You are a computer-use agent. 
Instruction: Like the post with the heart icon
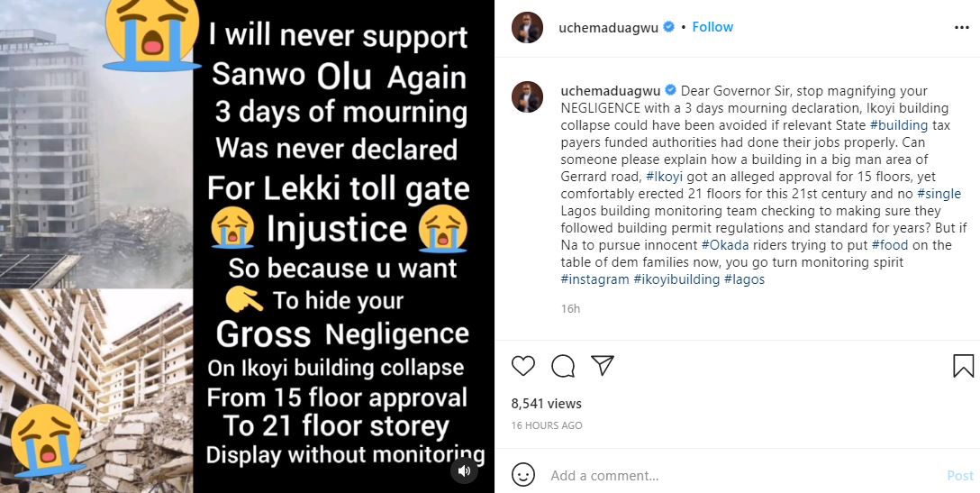coord(523,365)
